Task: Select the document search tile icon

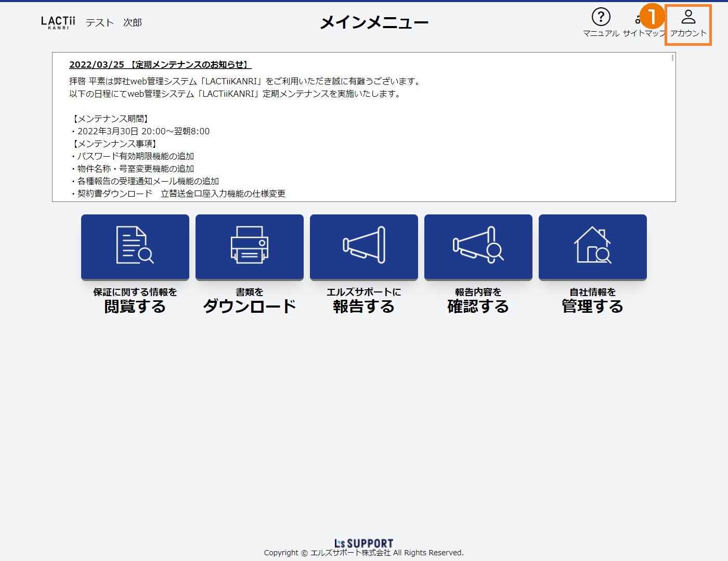Action: point(135,245)
